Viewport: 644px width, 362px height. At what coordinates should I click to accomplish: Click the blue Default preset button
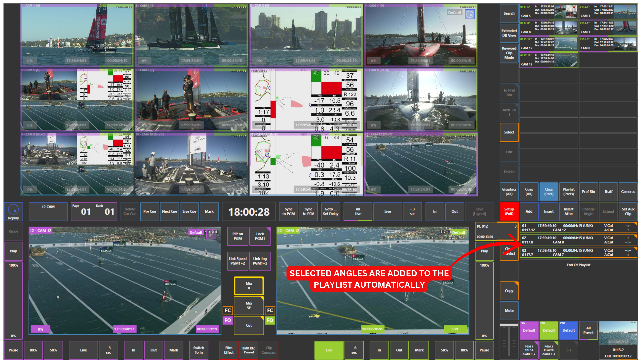point(569,330)
